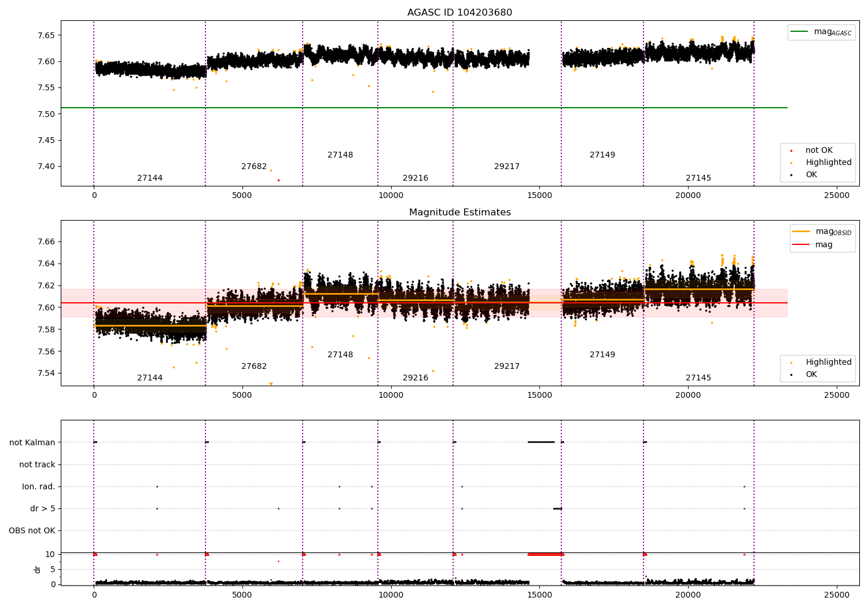Click obsid label 27682 in the middle plot
This screenshot has width=868, height=608.
254,367
